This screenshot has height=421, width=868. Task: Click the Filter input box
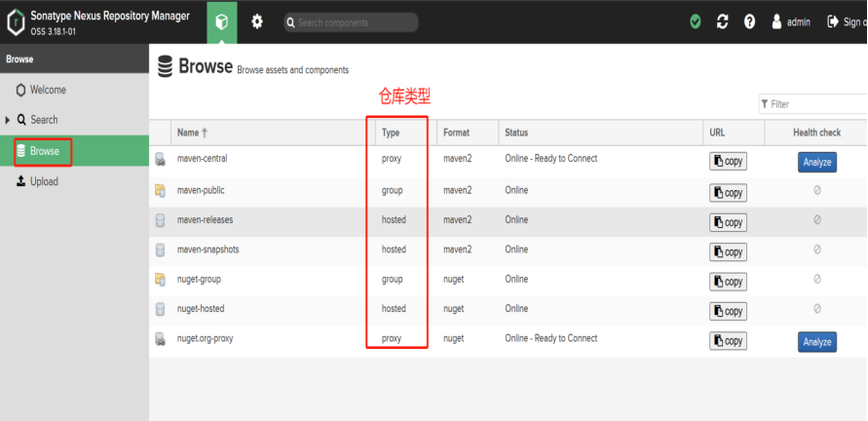click(813, 104)
